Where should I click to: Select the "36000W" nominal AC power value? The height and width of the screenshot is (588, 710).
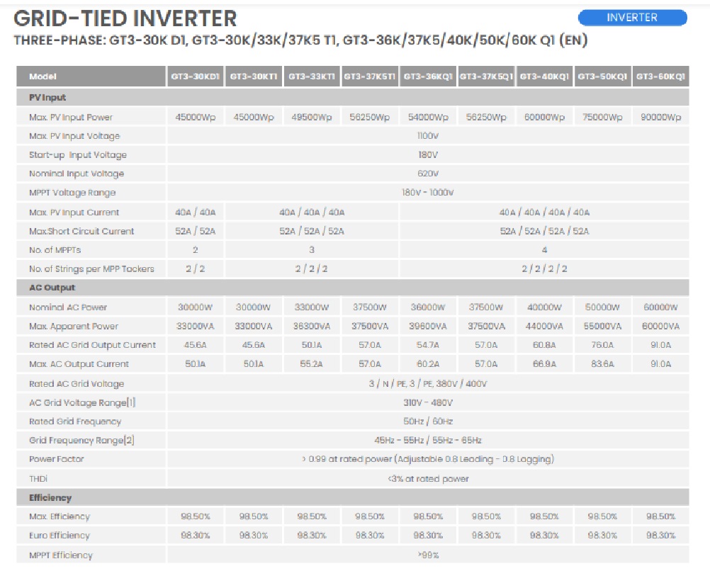[x=428, y=307]
